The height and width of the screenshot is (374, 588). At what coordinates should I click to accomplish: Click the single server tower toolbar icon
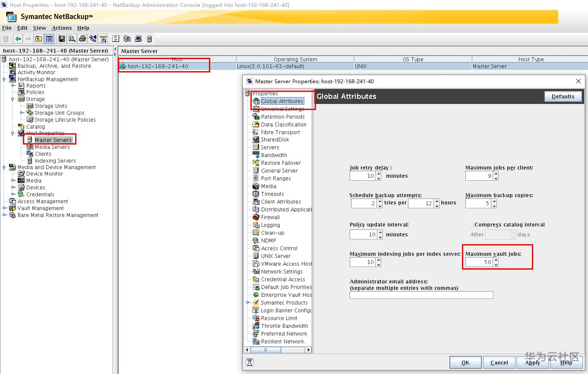pos(149,39)
